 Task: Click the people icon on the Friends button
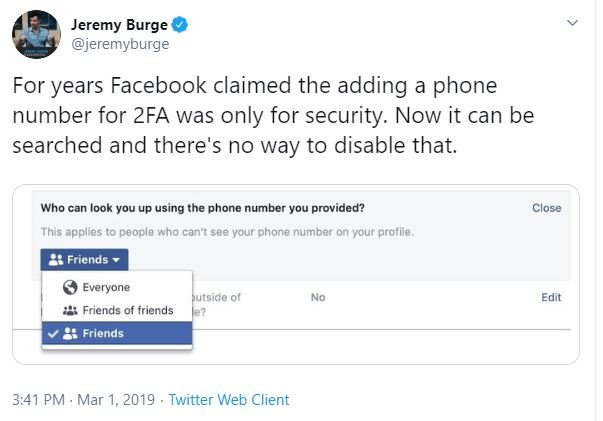55,261
